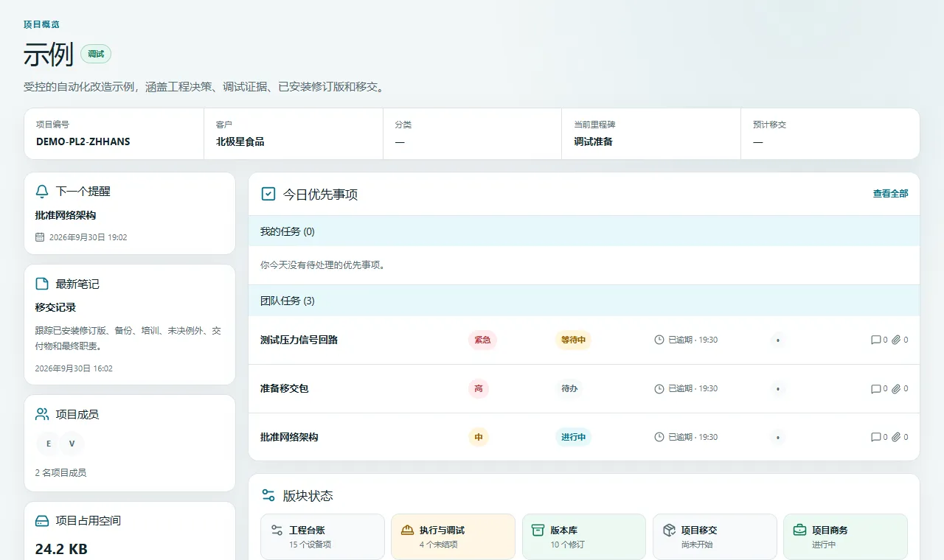Viewport: 944px width, 560px height.
Task: Click the 进行中 status badge in 批准网络架构 row
Action: tap(573, 437)
